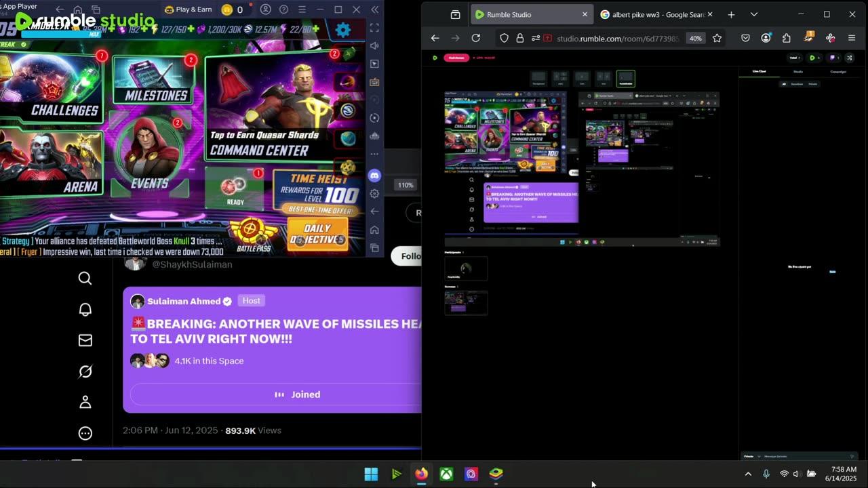The height and width of the screenshot is (488, 868).
Task: Click the red End stream button in Rumble Studio
Action: [x=456, y=58]
